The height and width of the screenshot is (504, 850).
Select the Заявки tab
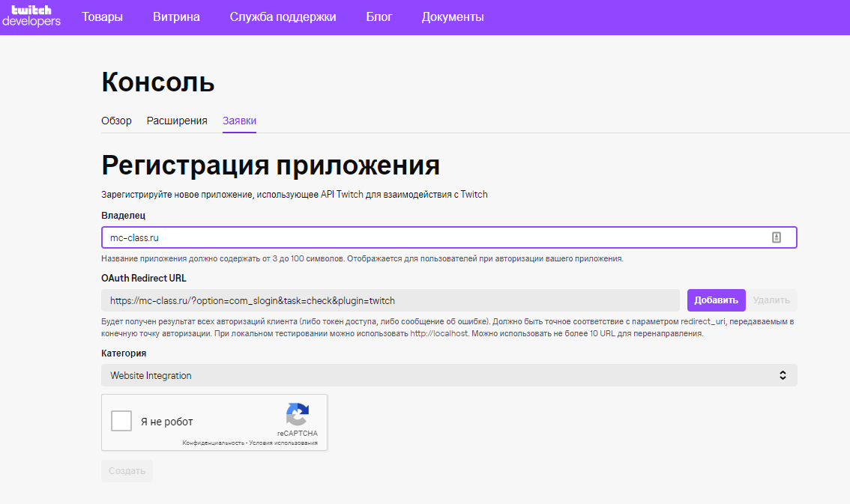tap(240, 121)
